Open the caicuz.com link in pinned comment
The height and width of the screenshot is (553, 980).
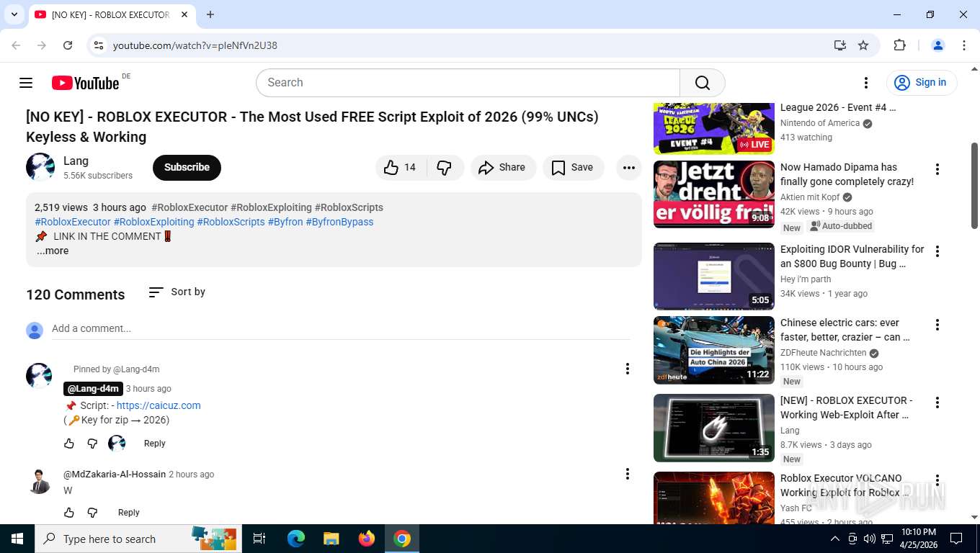[159, 405]
